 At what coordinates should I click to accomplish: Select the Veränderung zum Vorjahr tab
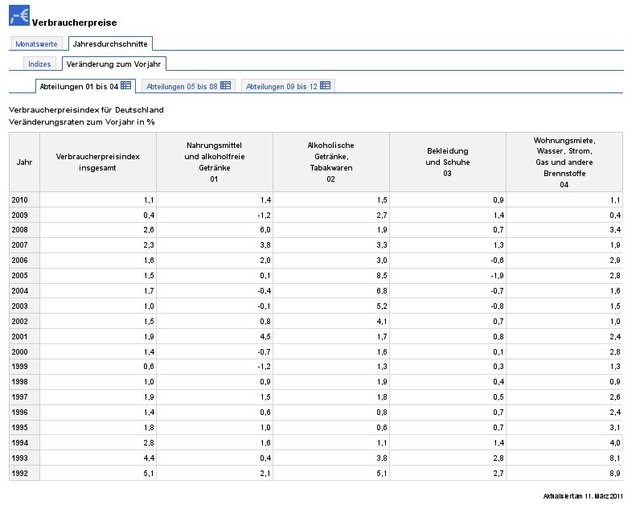pyautogui.click(x=114, y=64)
